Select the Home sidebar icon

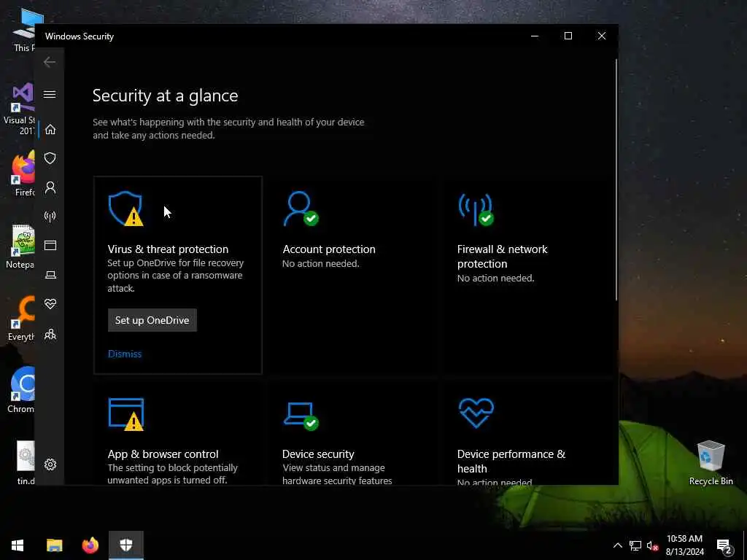(x=50, y=130)
